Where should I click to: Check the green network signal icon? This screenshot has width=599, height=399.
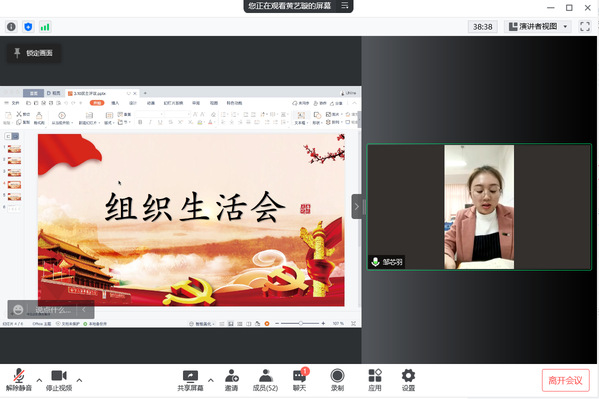(45, 27)
